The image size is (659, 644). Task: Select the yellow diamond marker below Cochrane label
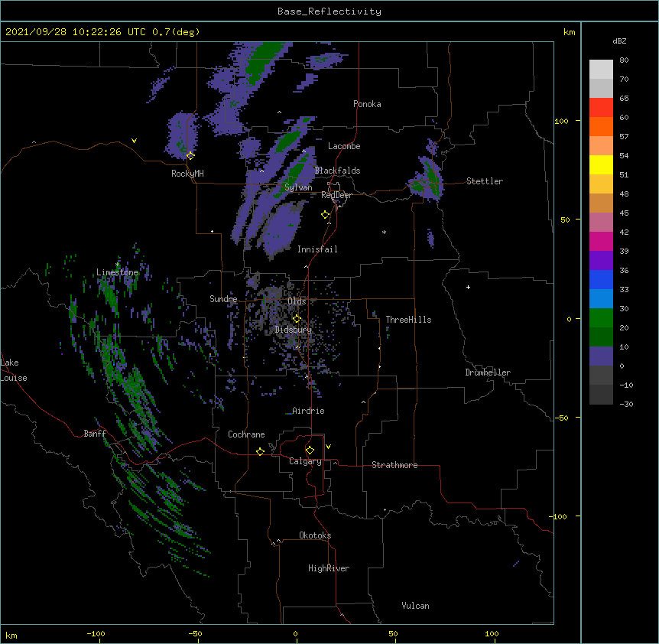click(x=260, y=451)
